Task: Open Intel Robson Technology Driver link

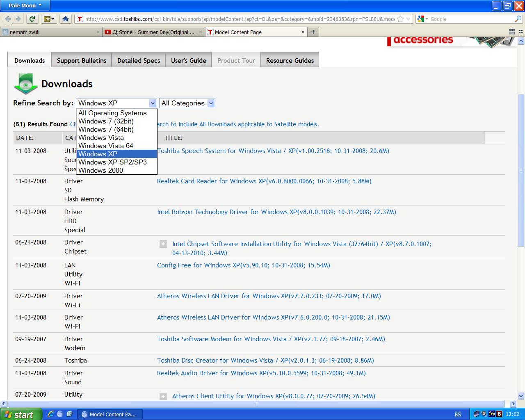Action: [x=276, y=212]
